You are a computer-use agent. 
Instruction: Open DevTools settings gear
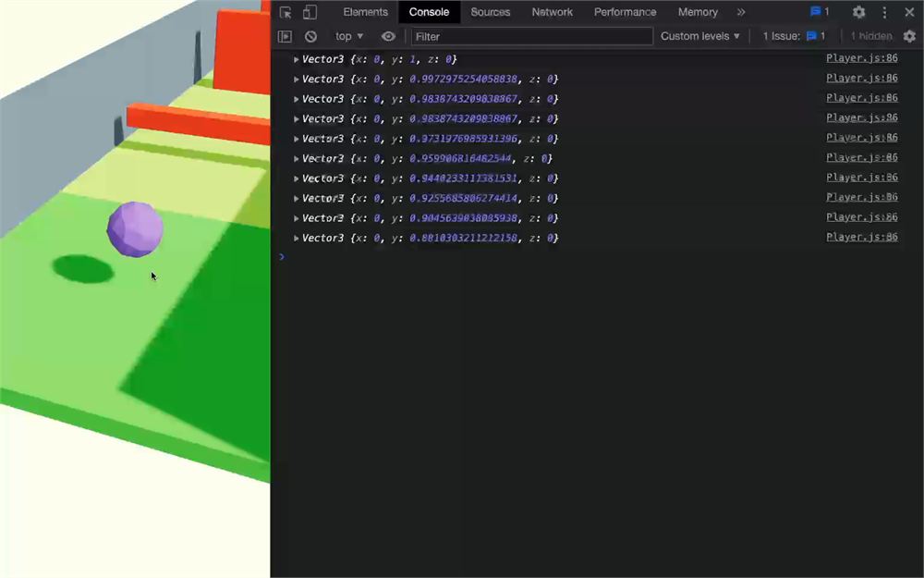point(858,12)
